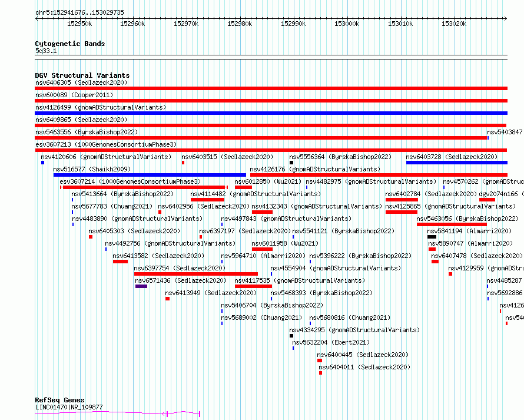Select nsv6402956 (Sedlazeck2020) label
The height and width of the screenshot is (420, 524).
(204, 206)
